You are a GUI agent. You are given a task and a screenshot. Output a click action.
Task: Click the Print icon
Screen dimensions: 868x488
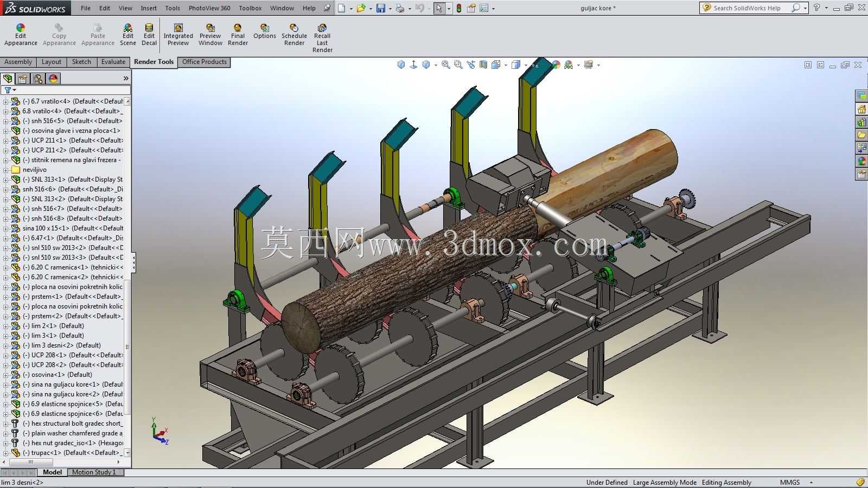point(400,8)
